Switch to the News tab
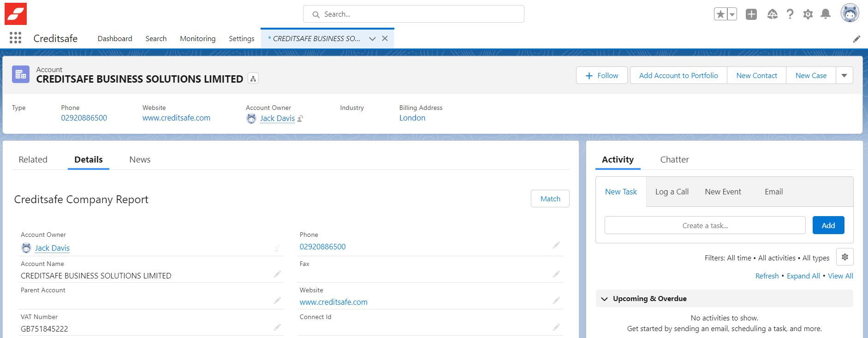The image size is (868, 338). (x=140, y=159)
